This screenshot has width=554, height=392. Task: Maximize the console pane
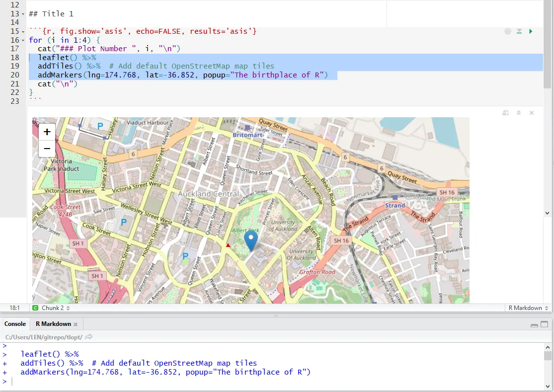(545, 324)
